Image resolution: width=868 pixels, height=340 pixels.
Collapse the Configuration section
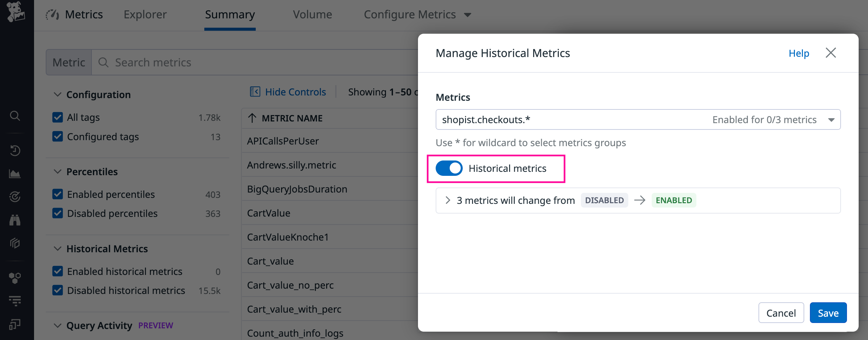[57, 95]
